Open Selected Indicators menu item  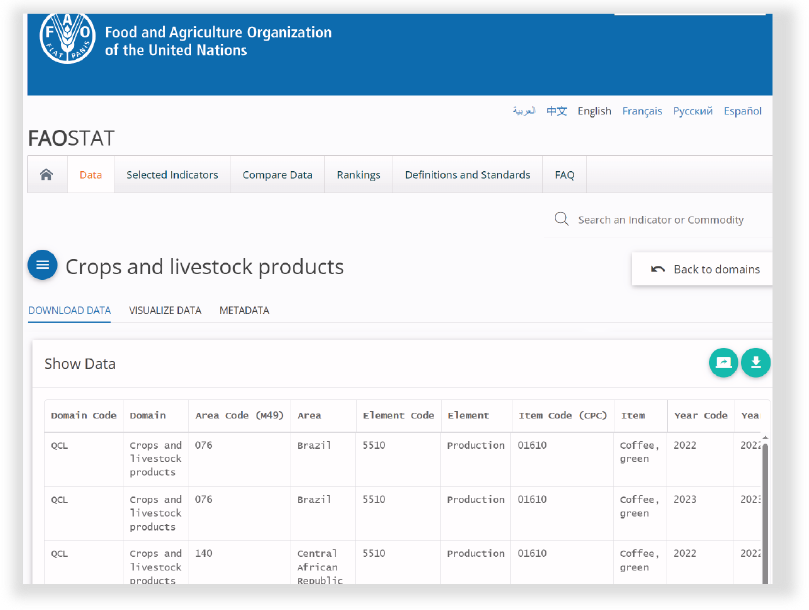click(x=172, y=175)
